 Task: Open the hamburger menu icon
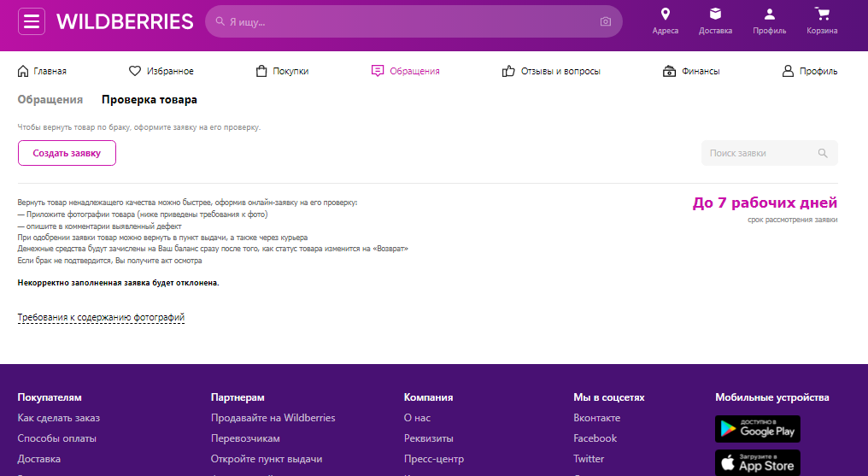(32, 21)
